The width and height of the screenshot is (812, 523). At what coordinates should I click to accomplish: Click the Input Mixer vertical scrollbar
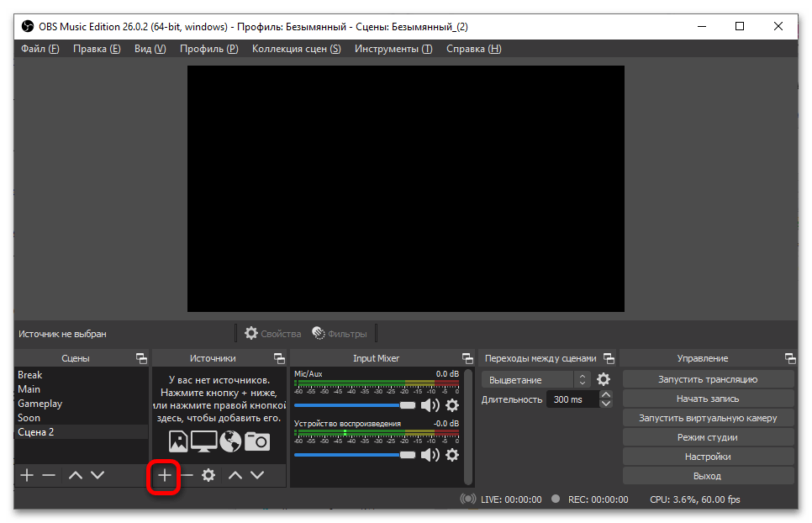click(468, 426)
